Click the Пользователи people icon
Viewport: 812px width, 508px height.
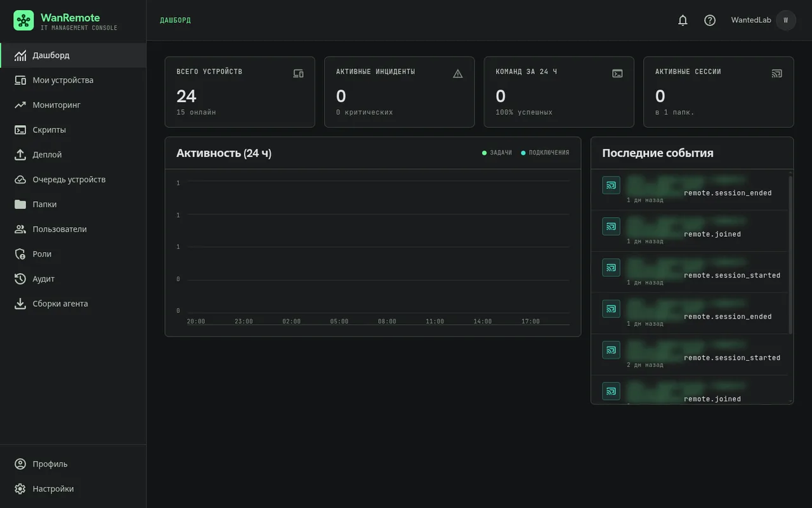[x=20, y=229]
